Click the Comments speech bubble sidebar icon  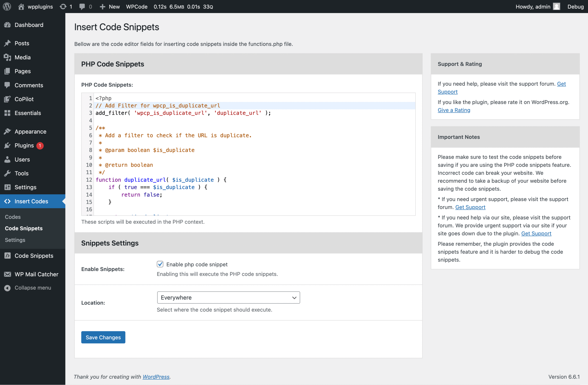(7, 85)
